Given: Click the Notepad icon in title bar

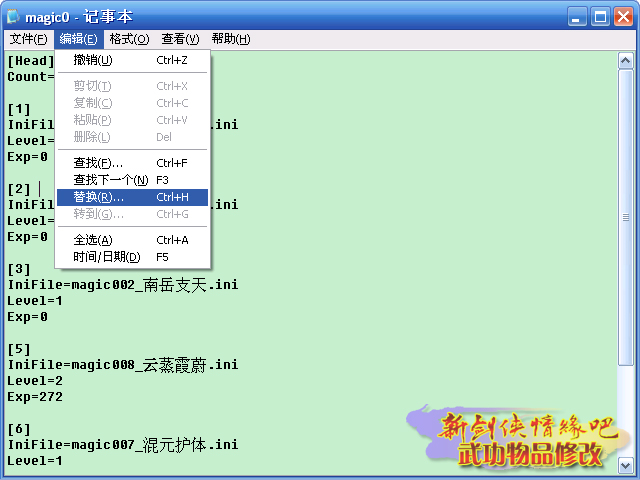Looking at the screenshot, I should pyautogui.click(x=14, y=17).
